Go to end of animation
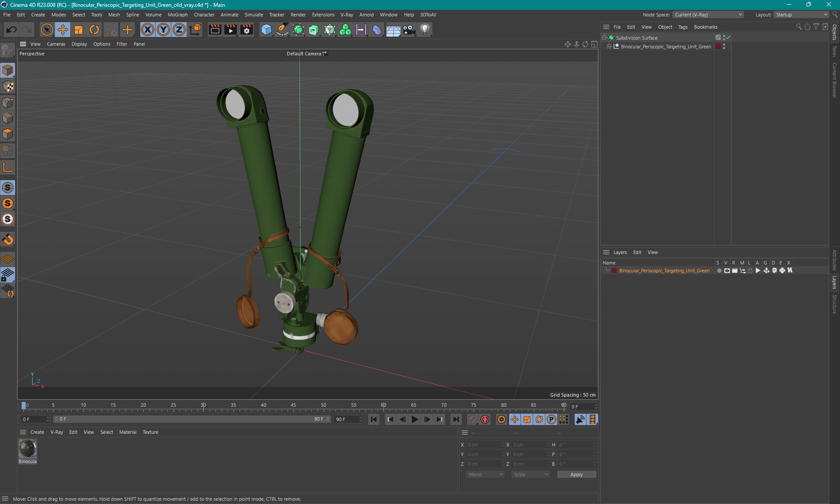The image size is (840, 504). click(x=456, y=420)
